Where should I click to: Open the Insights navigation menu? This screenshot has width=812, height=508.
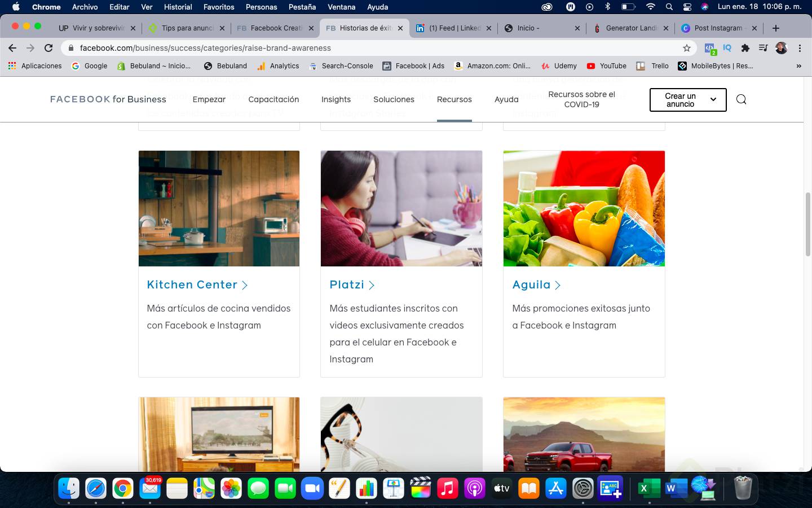point(336,99)
